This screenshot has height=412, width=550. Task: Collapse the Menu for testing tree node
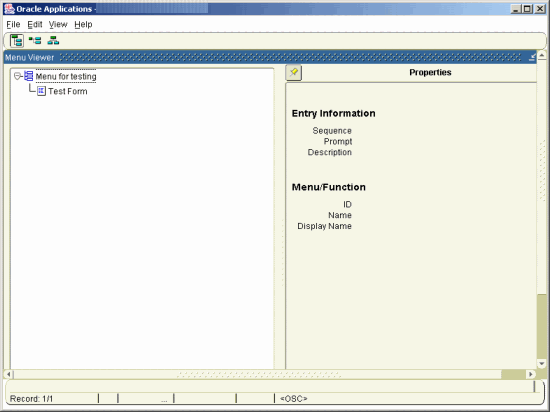coord(17,76)
